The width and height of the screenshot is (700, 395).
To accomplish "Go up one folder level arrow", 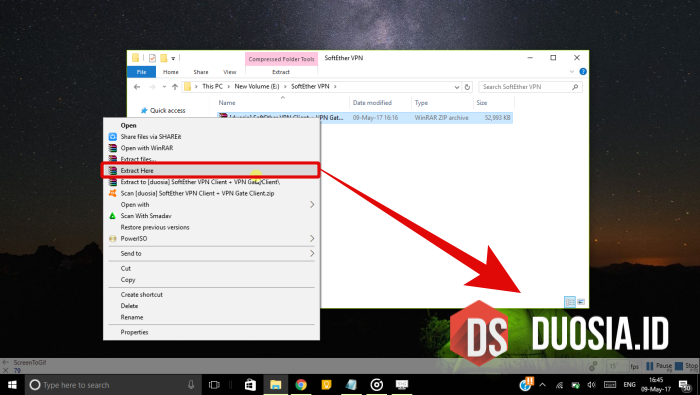I will click(x=175, y=87).
